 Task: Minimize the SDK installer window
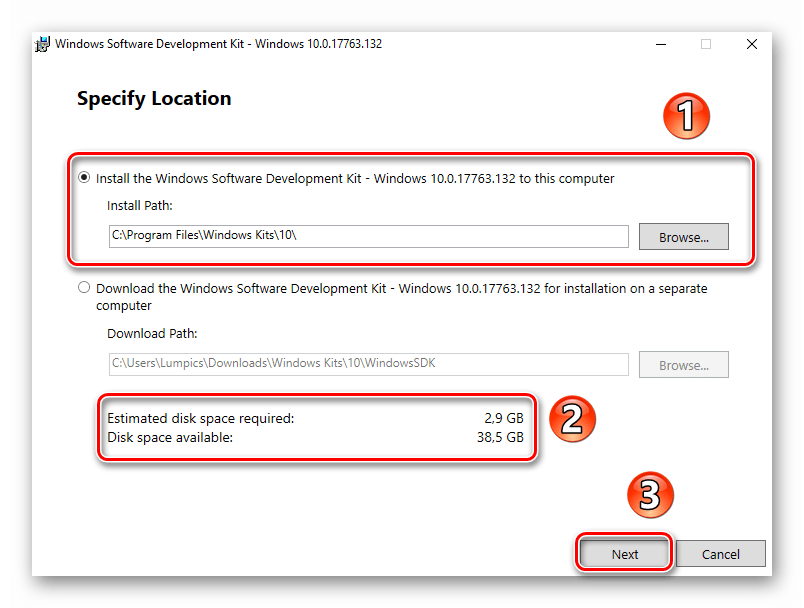(x=660, y=44)
